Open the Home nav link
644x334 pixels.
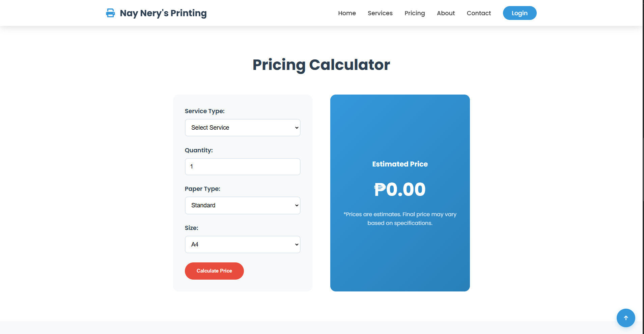point(347,13)
